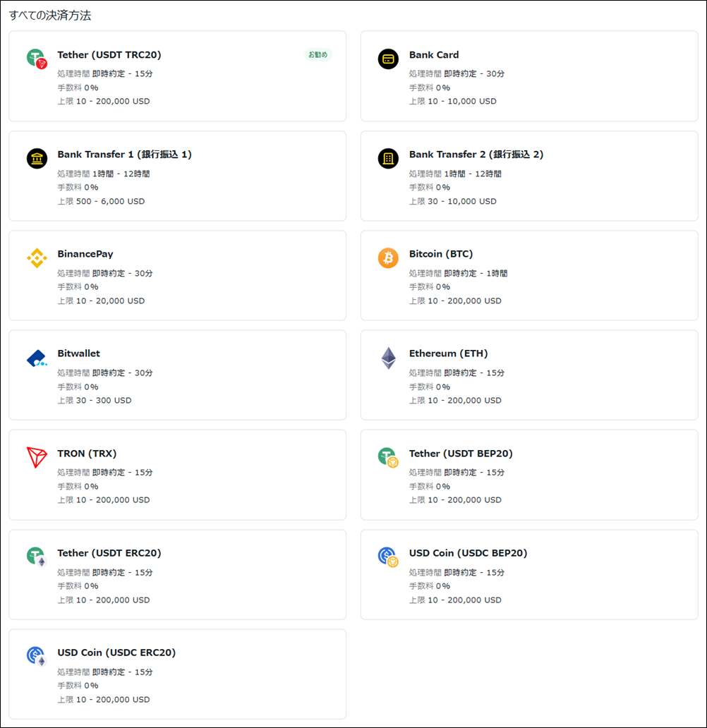Click the Bank Transfer 1 bank icon
707x728 pixels.
point(37,159)
